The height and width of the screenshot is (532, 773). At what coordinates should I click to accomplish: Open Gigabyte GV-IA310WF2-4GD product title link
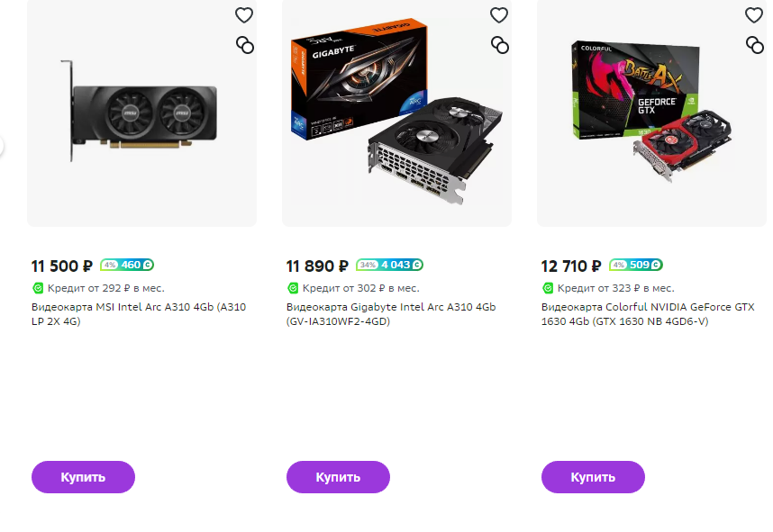click(391, 314)
